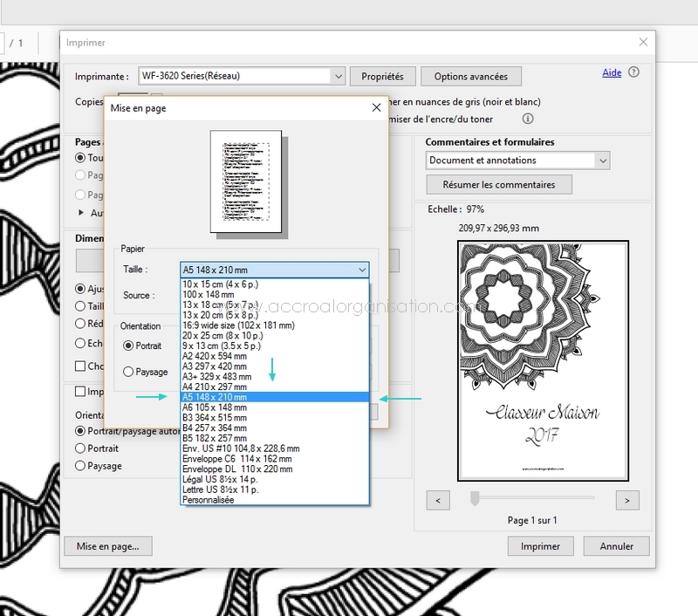This screenshot has height=616, width=698.
Task: Go to previous preview page arrow
Action: (439, 500)
